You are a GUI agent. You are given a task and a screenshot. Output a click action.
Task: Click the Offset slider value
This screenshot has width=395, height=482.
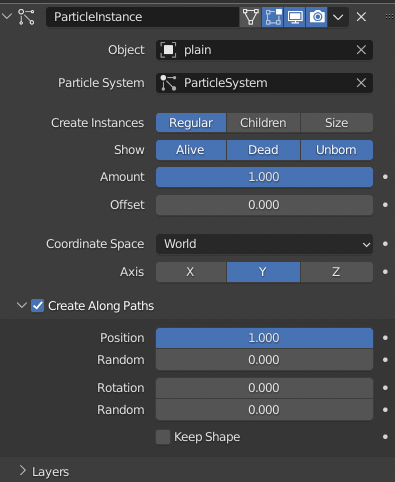coord(264,205)
